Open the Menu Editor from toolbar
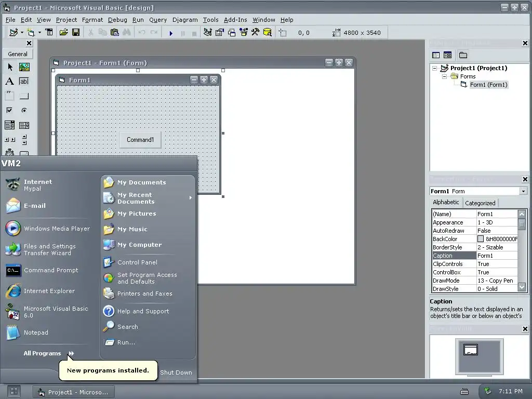532x399 pixels. (49, 33)
